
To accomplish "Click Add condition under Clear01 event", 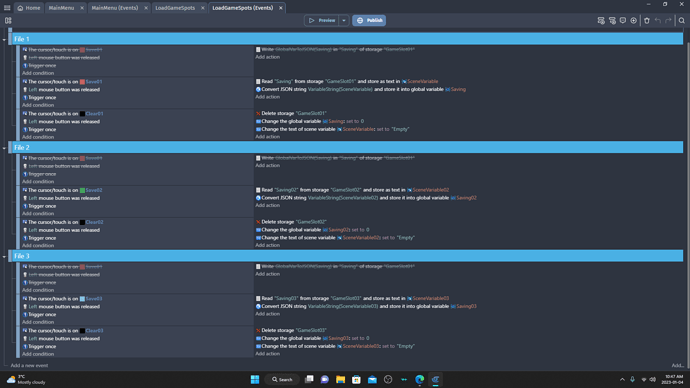I will pyautogui.click(x=38, y=137).
